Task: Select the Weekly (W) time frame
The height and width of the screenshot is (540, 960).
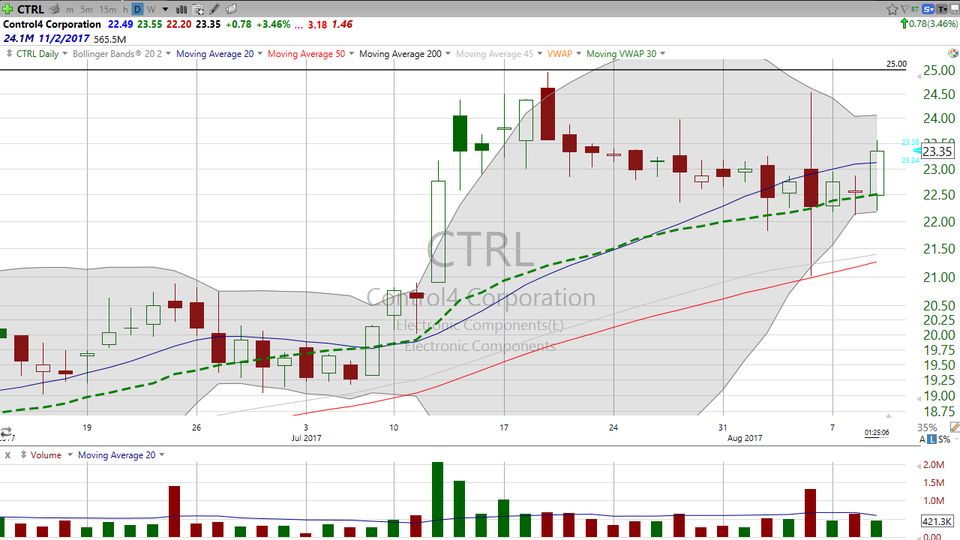Action: [x=151, y=10]
